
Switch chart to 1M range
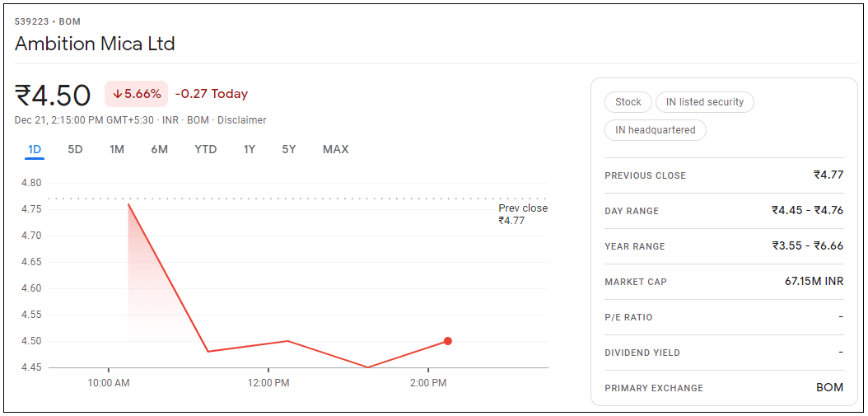tap(117, 150)
